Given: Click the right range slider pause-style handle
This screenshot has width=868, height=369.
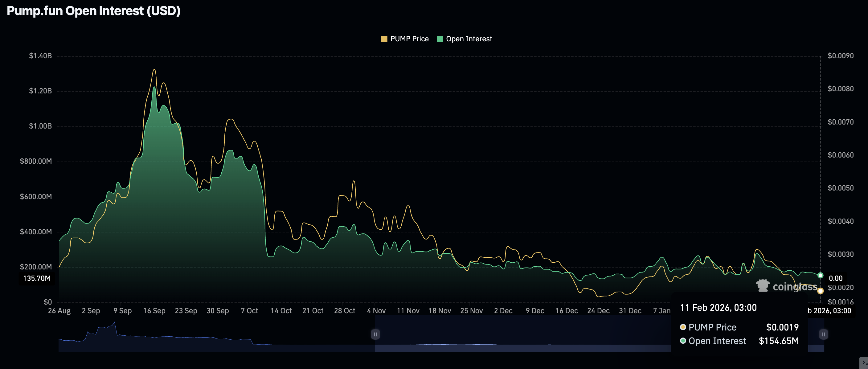Looking at the screenshot, I should (x=823, y=334).
